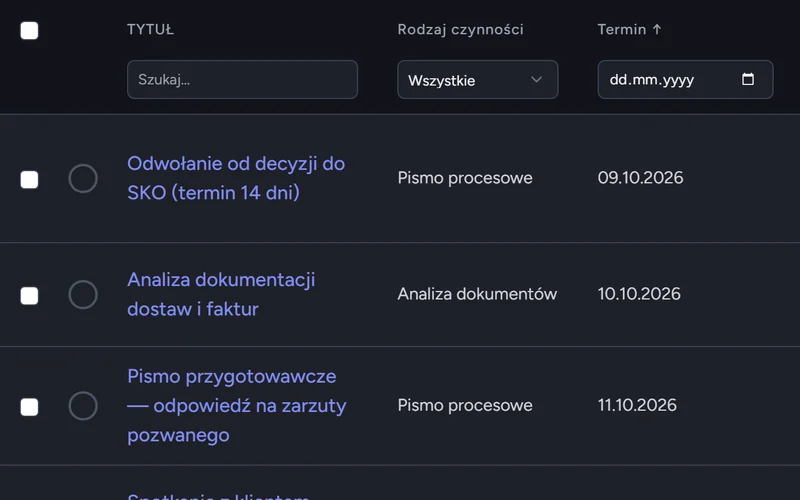This screenshot has width=800, height=500.
Task: Open Analiza dokumentacji dostaw i faktur link
Action: tap(221, 294)
